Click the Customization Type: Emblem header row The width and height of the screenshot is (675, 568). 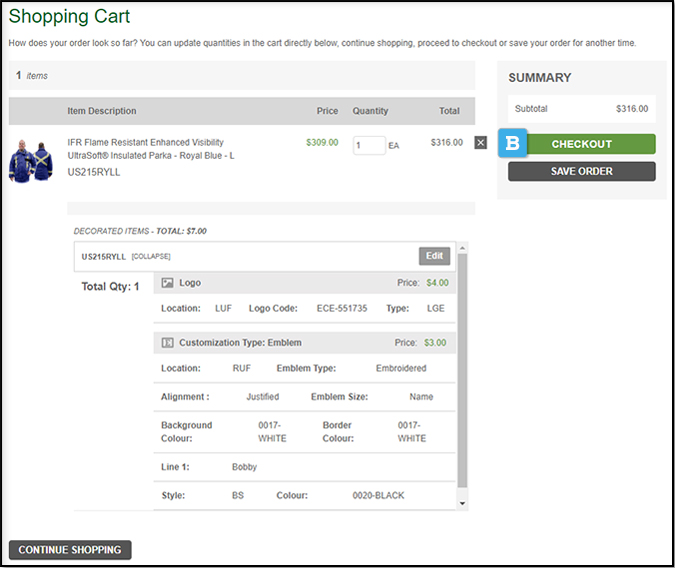(x=304, y=343)
